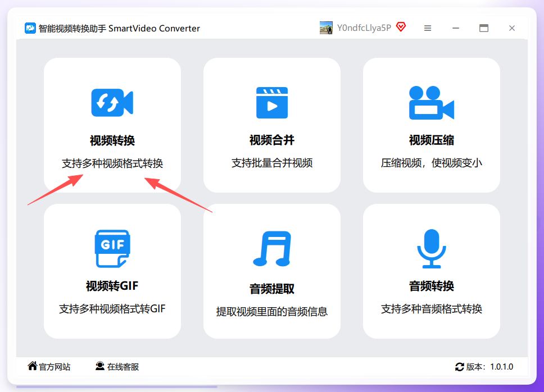
Task: Click the user avatar thumbnail
Action: point(326,28)
